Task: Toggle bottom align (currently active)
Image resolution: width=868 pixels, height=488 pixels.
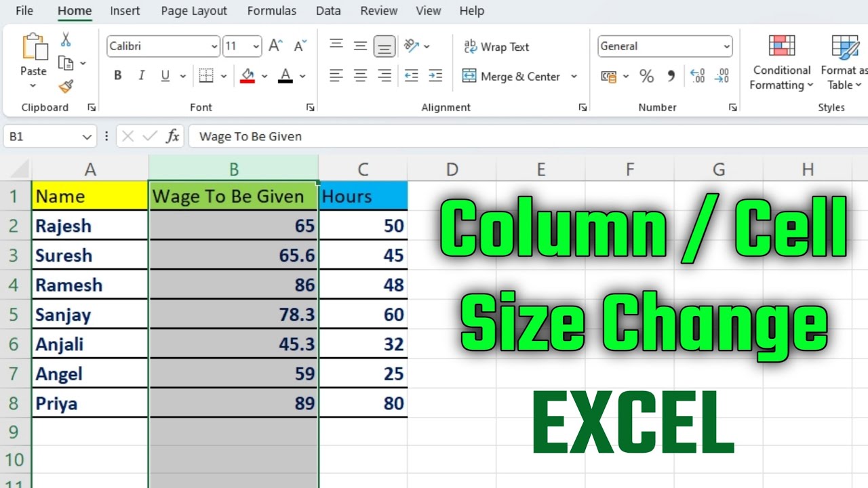Action: coord(384,47)
